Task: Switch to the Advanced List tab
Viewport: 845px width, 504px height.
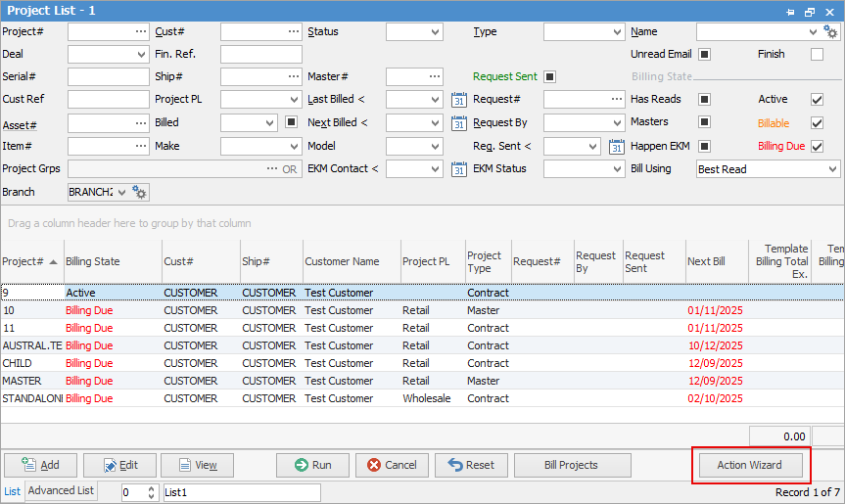Action: click(61, 490)
